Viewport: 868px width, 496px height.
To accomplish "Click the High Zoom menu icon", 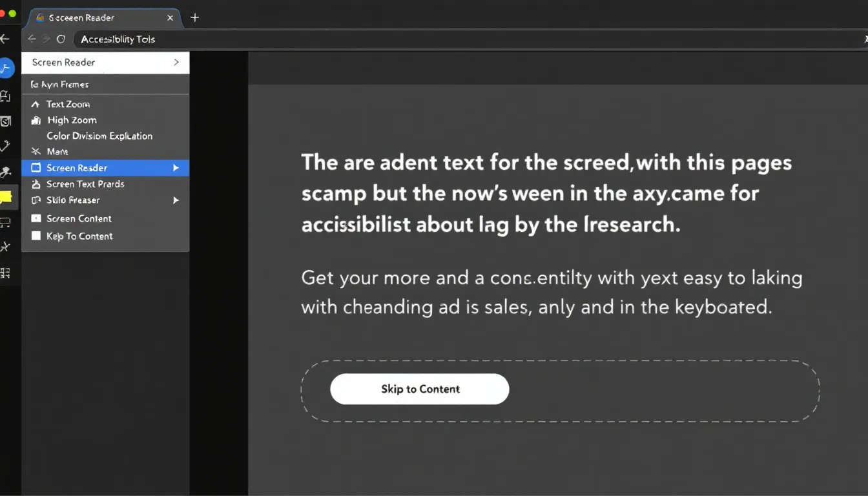I will coord(36,120).
